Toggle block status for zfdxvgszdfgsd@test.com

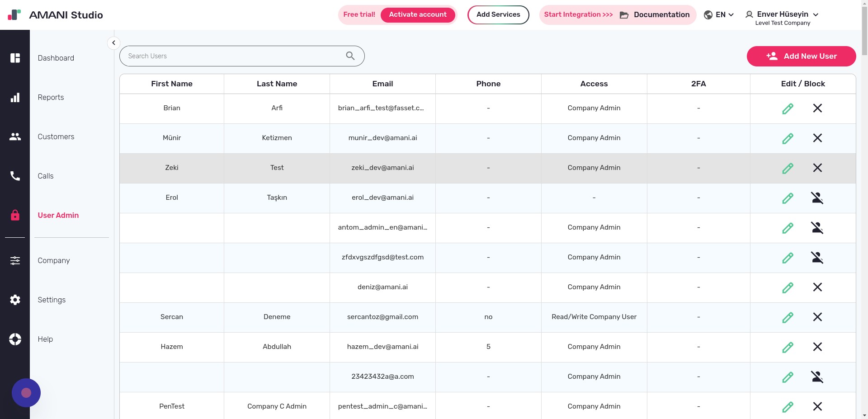[x=817, y=258]
